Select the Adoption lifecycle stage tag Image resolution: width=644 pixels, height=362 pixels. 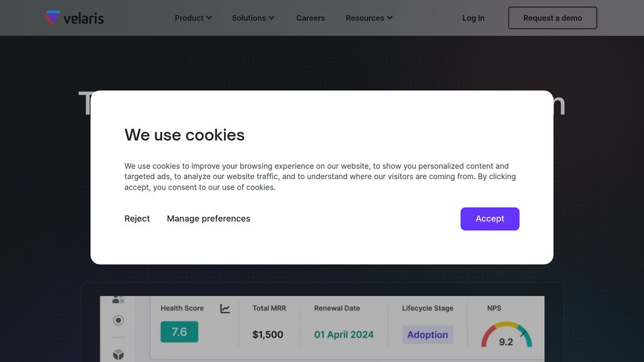click(428, 334)
